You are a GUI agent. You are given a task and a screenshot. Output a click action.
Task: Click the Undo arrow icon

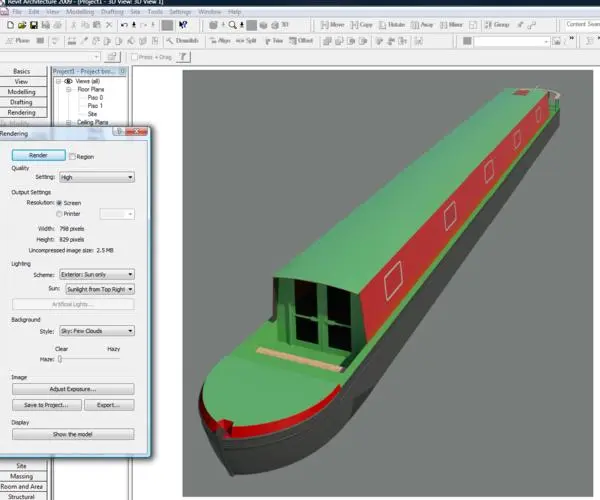(124, 25)
